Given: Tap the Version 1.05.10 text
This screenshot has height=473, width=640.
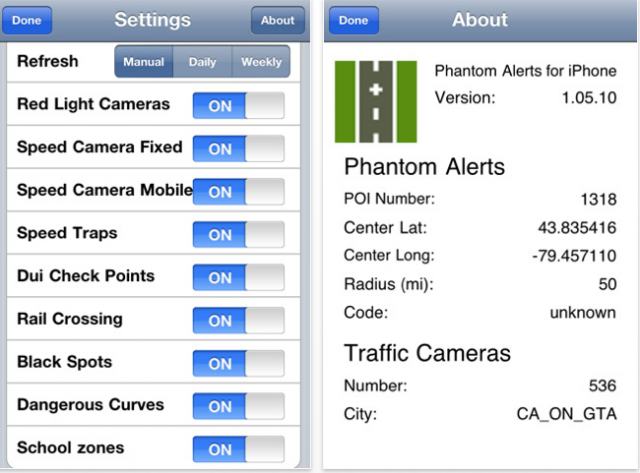Looking at the screenshot, I should pyautogui.click(x=589, y=98).
